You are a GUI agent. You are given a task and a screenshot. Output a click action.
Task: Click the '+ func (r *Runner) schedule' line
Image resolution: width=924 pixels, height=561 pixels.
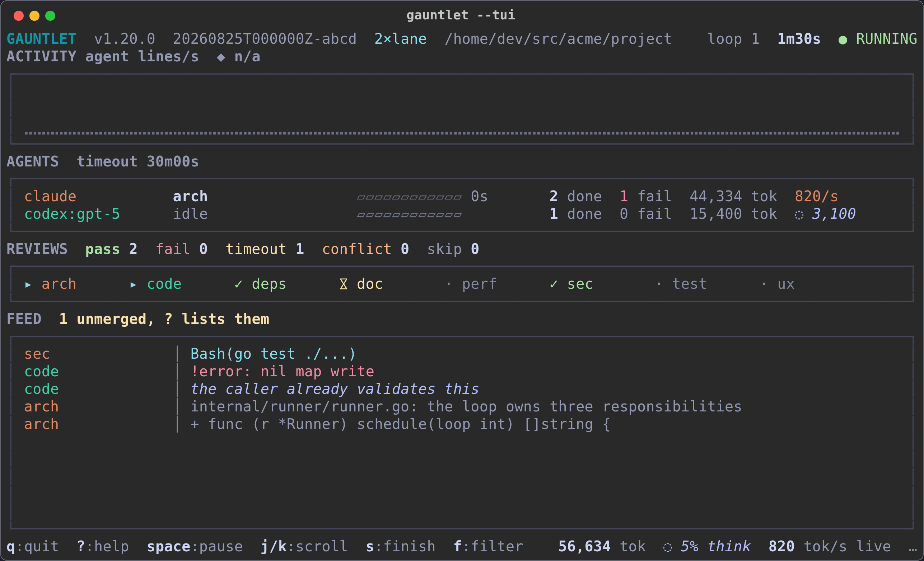coord(401,425)
